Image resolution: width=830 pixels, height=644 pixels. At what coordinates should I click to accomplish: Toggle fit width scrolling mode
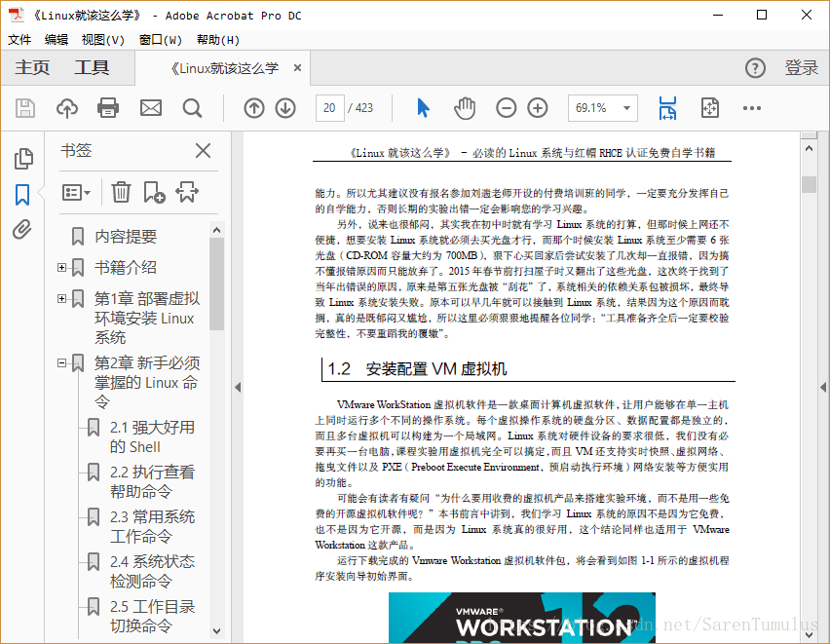click(x=667, y=108)
